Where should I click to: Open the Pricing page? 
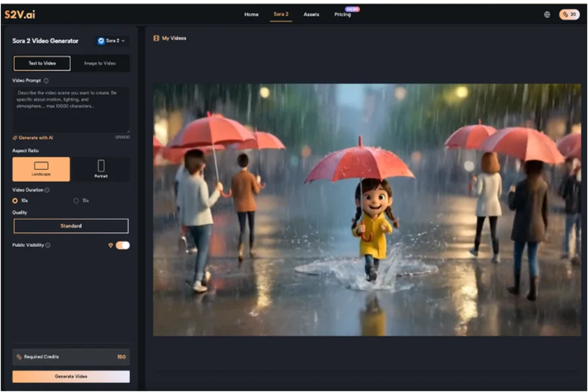tap(343, 14)
